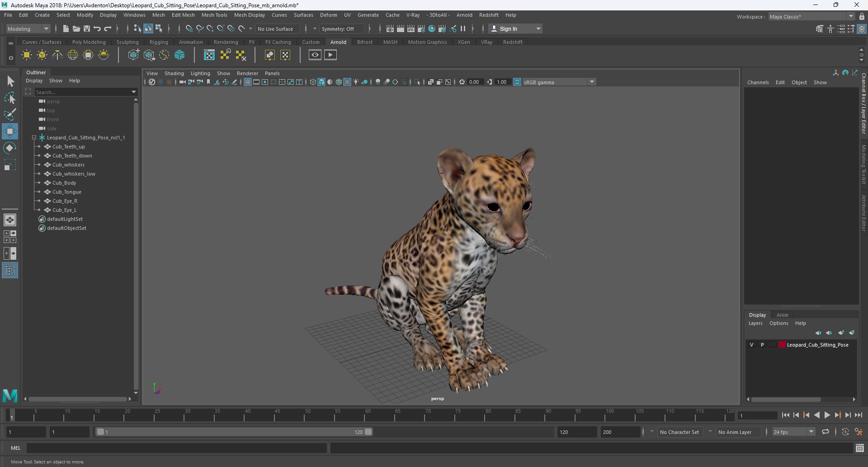Image resolution: width=868 pixels, height=467 pixels.
Task: Choose the Paint selection tool
Action: coord(10,114)
